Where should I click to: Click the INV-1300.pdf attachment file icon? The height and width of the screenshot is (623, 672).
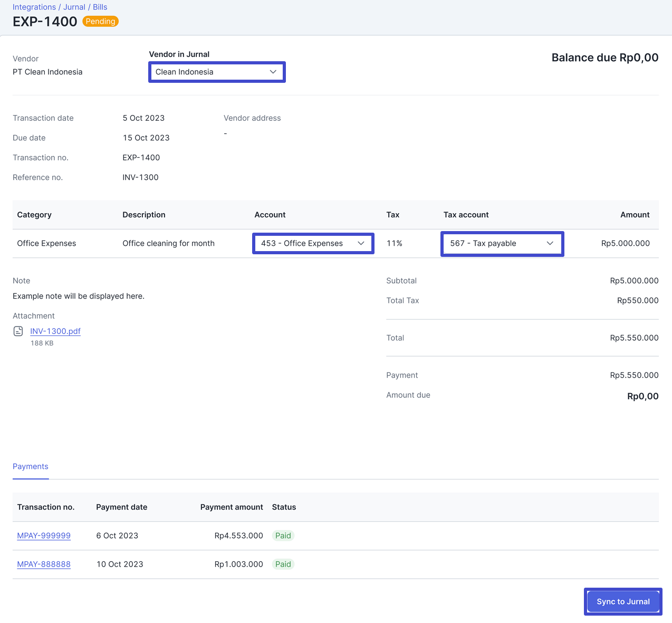(x=18, y=331)
